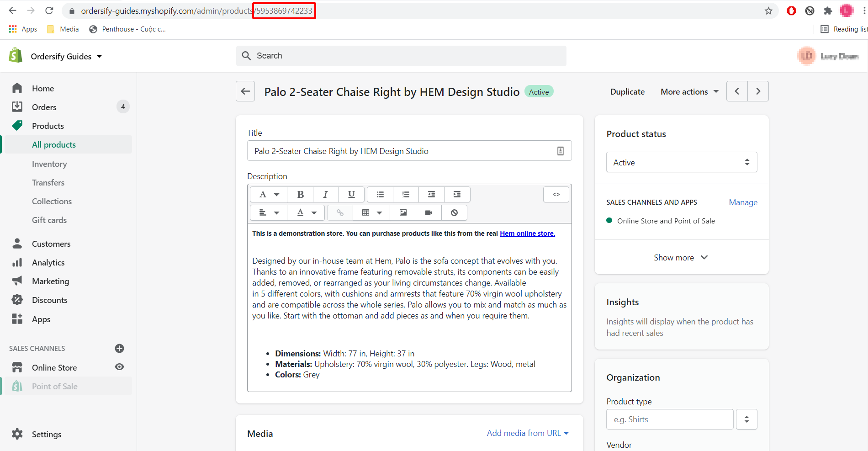Open the text color dropdown
868x451 pixels.
[306, 212]
